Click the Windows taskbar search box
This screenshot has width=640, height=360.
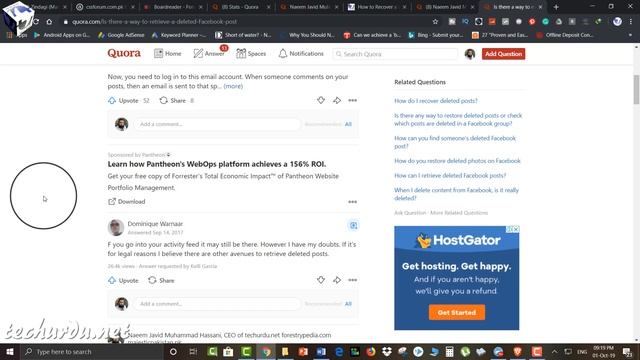coord(91,351)
